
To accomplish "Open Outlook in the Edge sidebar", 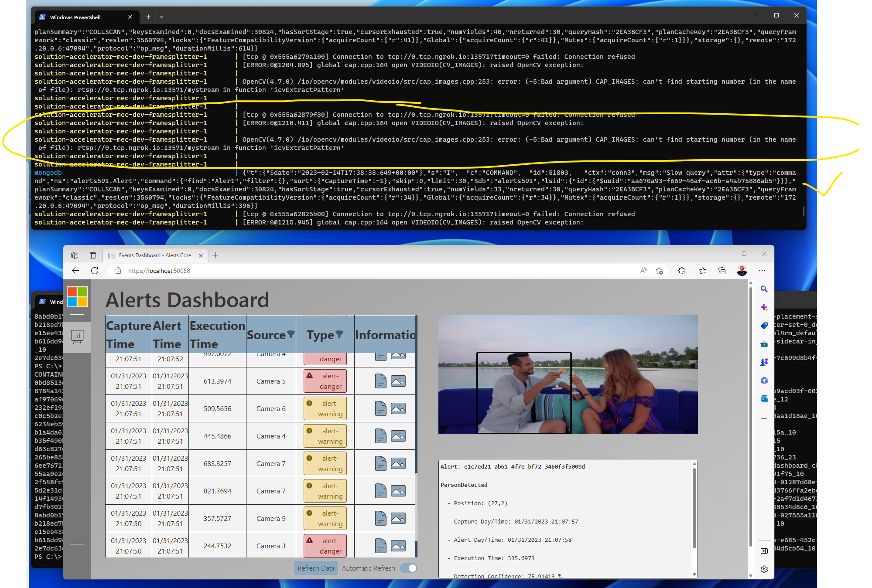I will coord(764,399).
